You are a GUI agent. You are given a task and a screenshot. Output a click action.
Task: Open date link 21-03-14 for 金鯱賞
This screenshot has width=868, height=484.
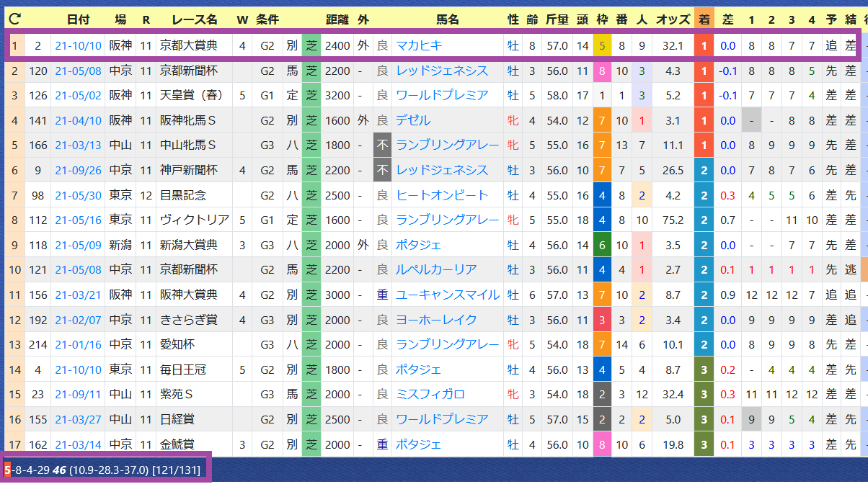[x=78, y=444]
